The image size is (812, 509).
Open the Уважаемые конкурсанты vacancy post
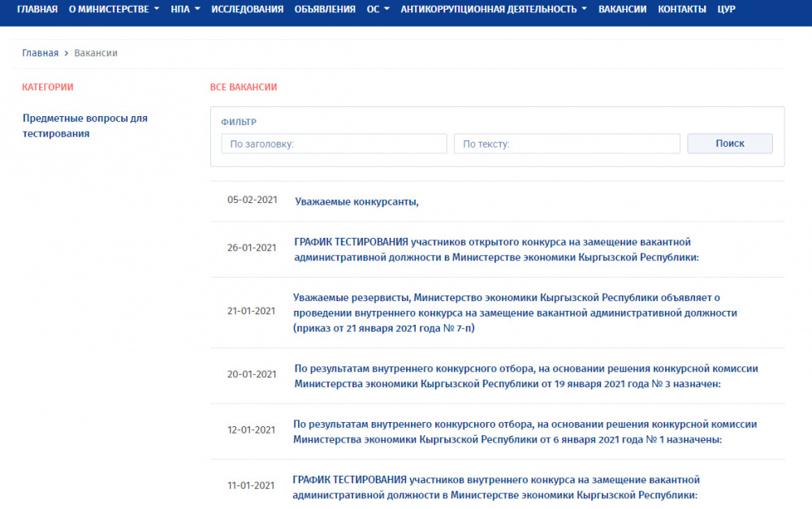point(356,201)
